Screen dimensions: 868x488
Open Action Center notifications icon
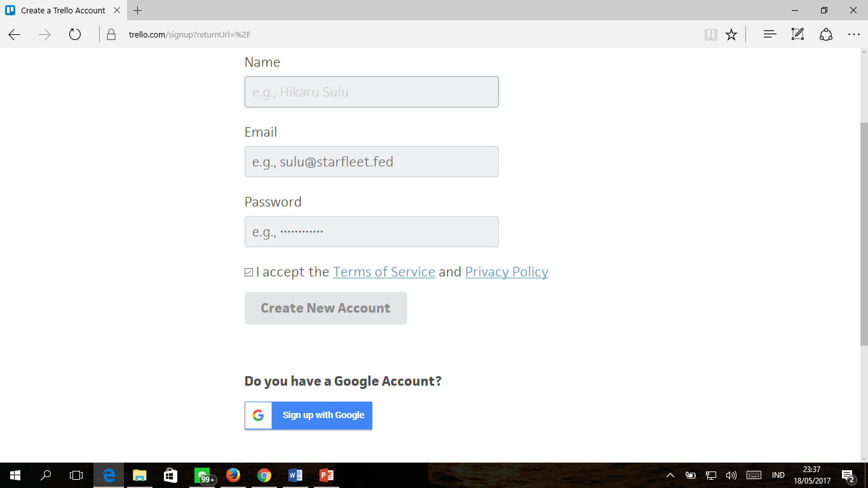point(848,475)
